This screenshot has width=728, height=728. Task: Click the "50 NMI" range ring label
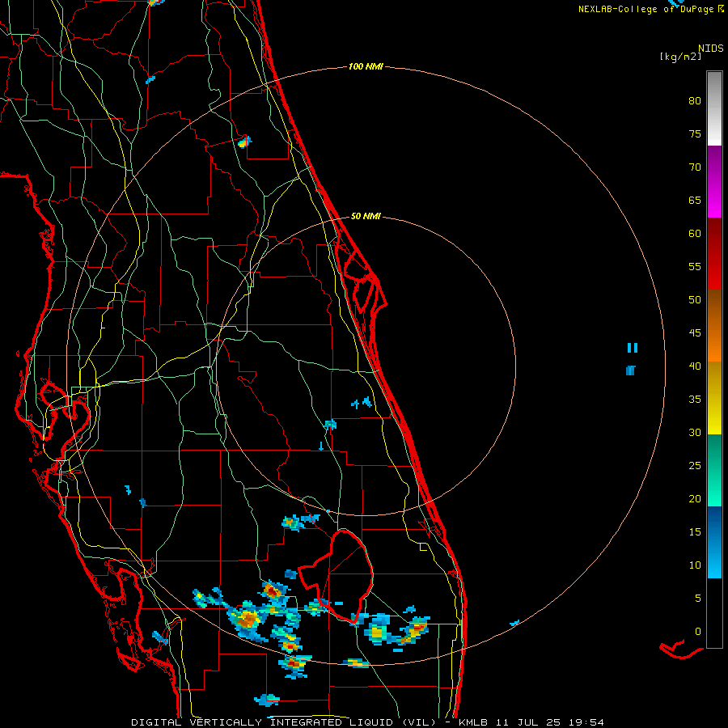click(366, 216)
